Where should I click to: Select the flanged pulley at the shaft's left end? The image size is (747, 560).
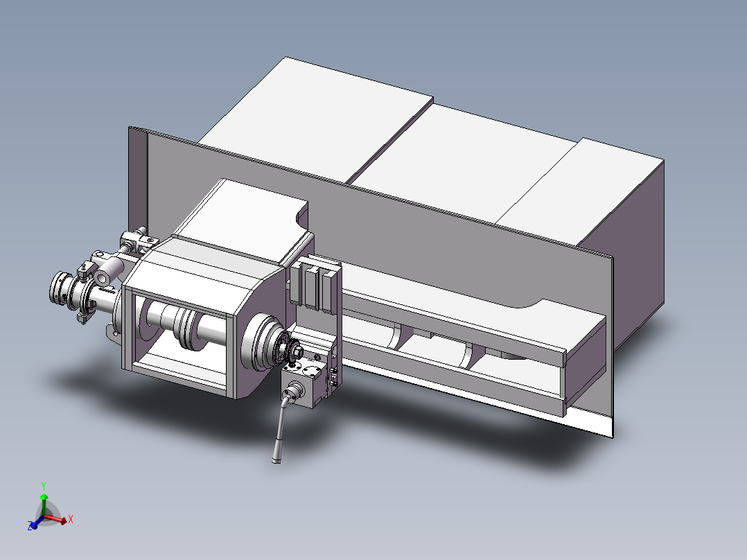pyautogui.click(x=60, y=288)
